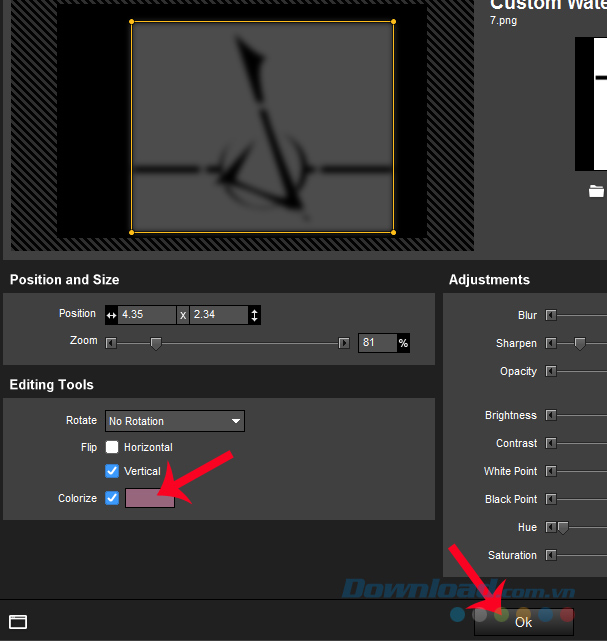Confirm watermark settings with Ok button
607x641 pixels.
(x=524, y=622)
